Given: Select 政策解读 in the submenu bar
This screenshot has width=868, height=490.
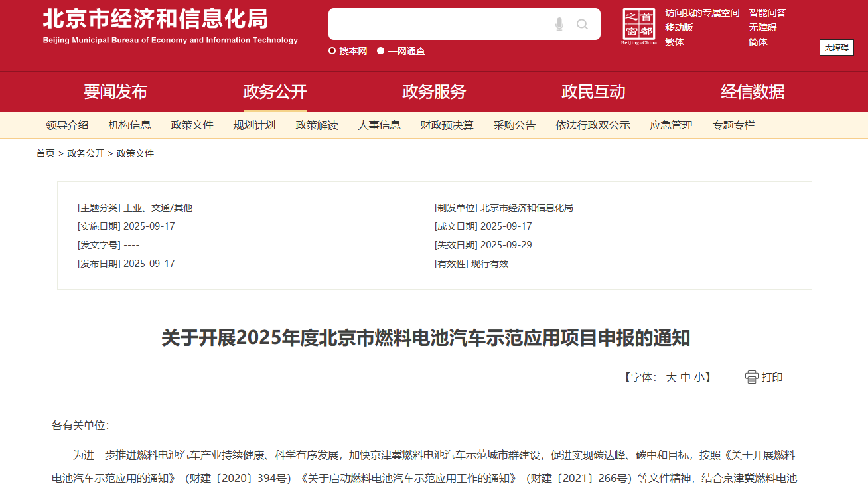Looking at the screenshot, I should (317, 125).
